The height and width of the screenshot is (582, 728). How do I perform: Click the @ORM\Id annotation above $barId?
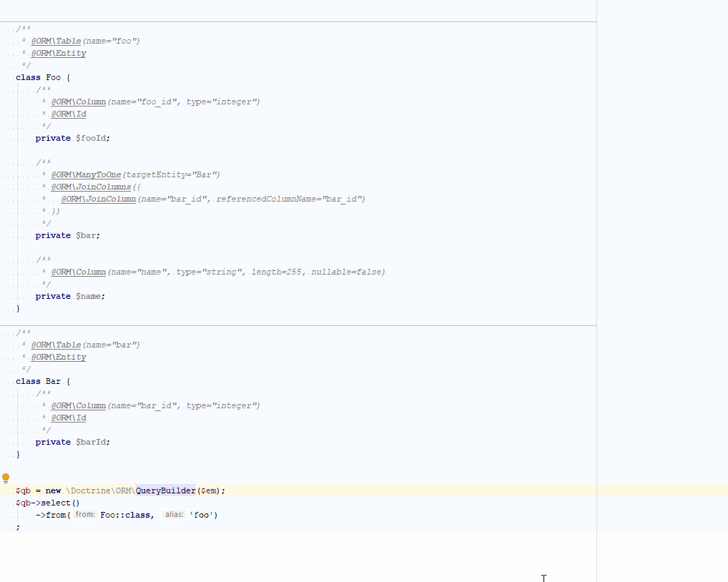69,418
